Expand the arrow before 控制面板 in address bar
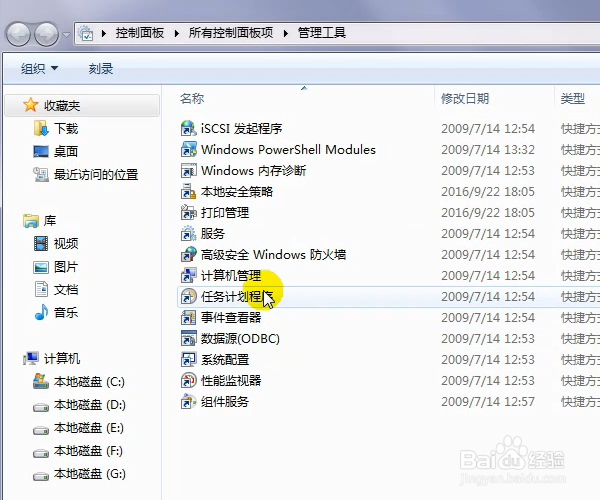Image resolution: width=600 pixels, height=500 pixels. click(104, 33)
